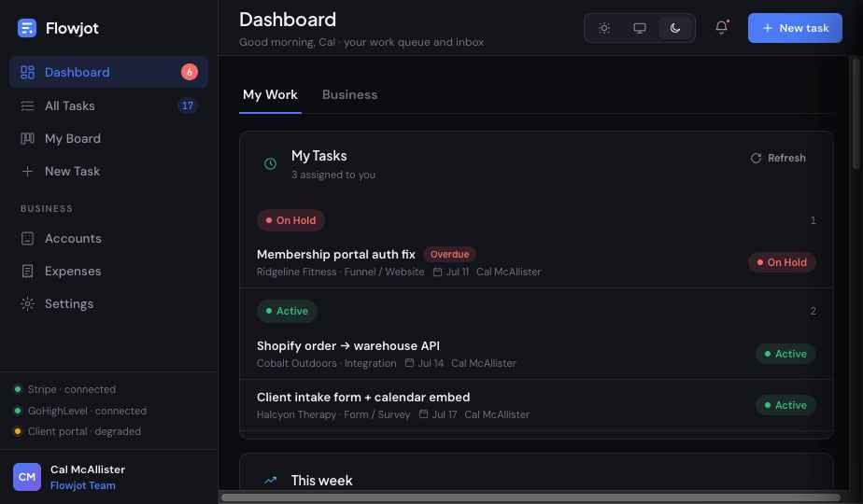Click the Accounts icon in sidebar
The image size is (863, 504).
[x=27, y=238]
